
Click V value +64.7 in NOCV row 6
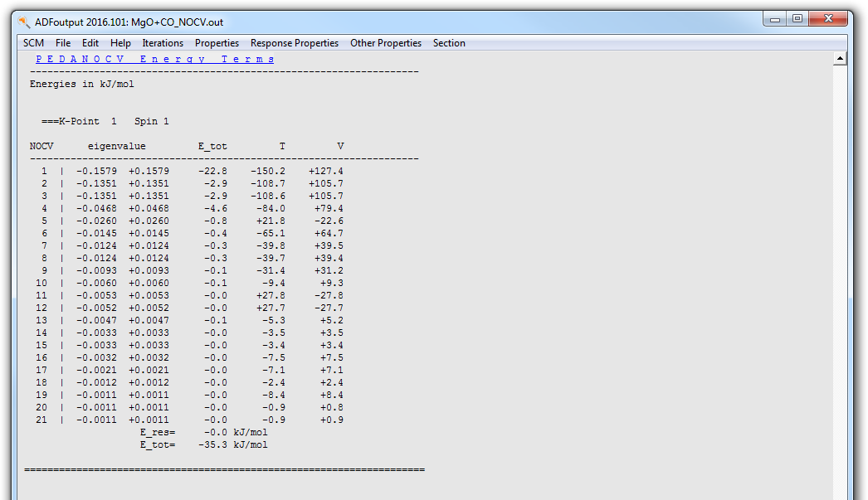coord(329,233)
